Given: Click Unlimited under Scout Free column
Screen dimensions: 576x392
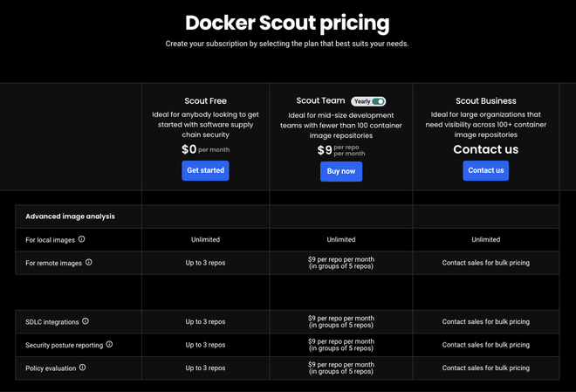Looking at the screenshot, I should [x=206, y=239].
